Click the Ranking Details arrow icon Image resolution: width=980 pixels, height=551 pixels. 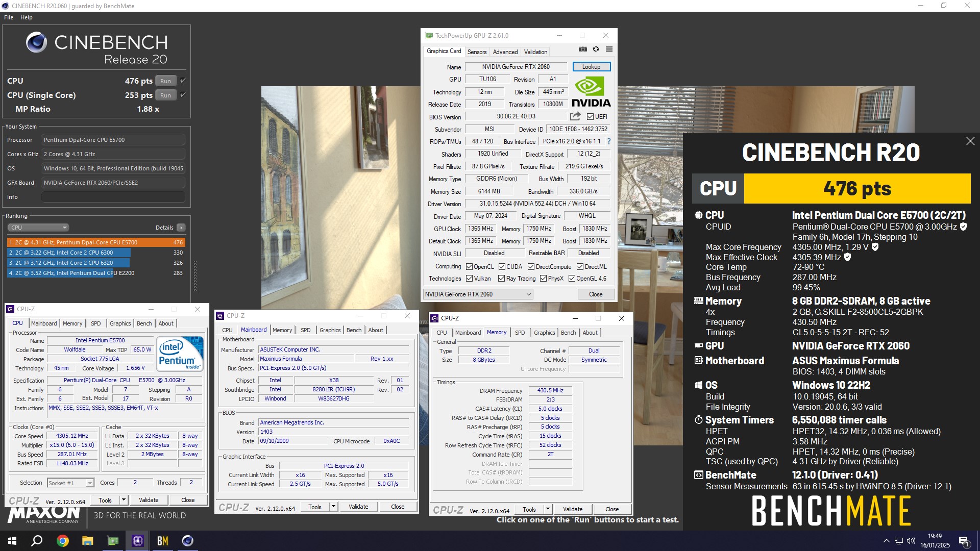[181, 228]
